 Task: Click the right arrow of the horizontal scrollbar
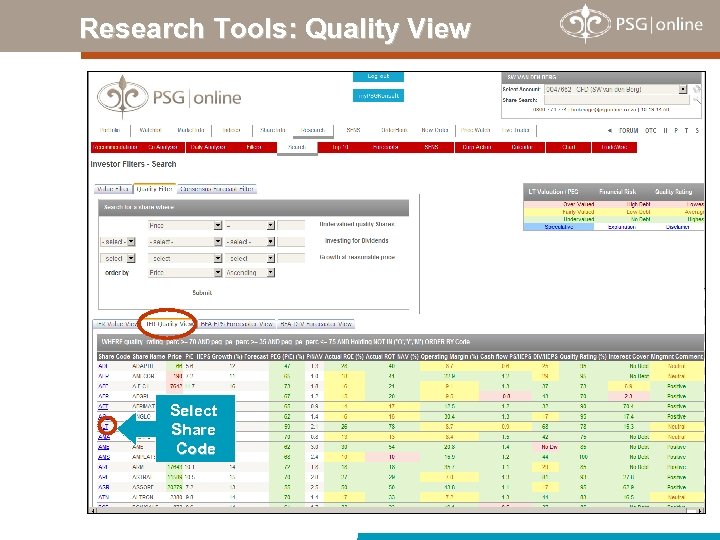[x=700, y=510]
